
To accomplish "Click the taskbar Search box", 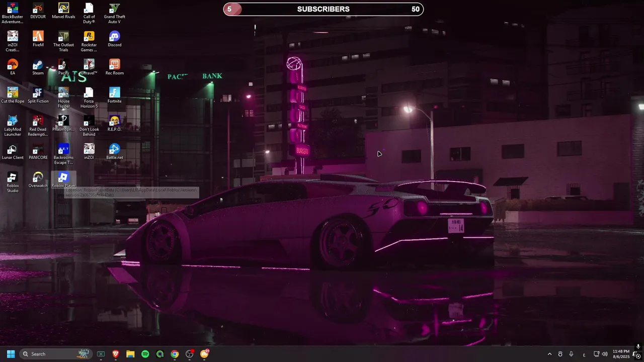I will (x=55, y=354).
